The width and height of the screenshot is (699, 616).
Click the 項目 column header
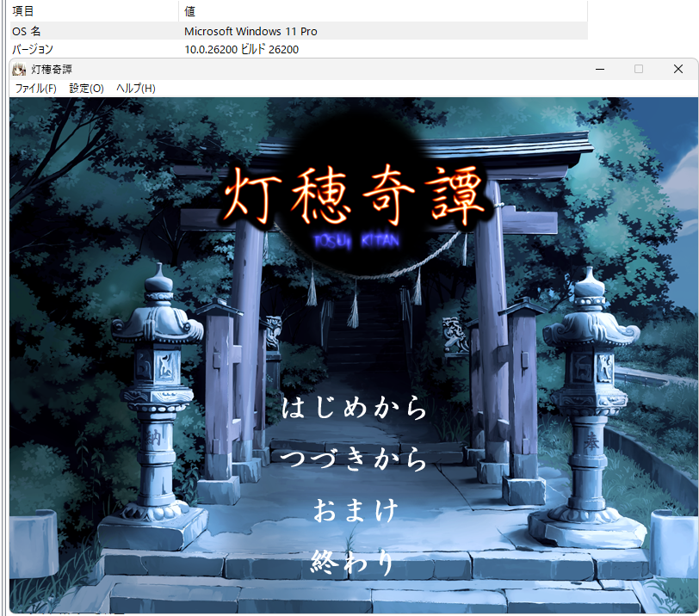coord(94,10)
